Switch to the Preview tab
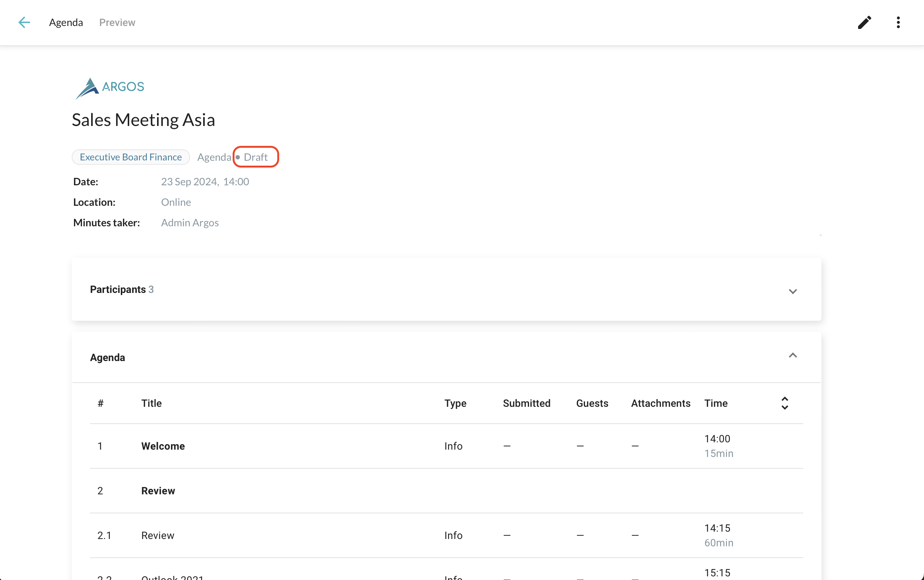 pos(117,22)
